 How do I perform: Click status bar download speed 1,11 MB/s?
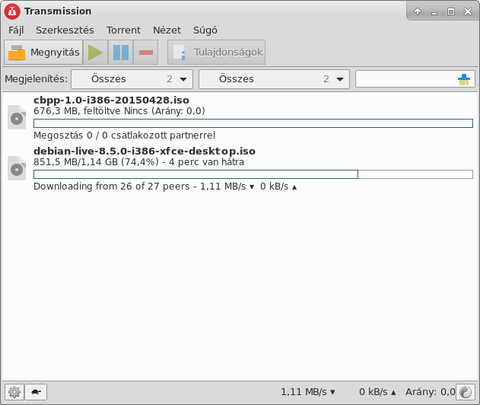308,392
